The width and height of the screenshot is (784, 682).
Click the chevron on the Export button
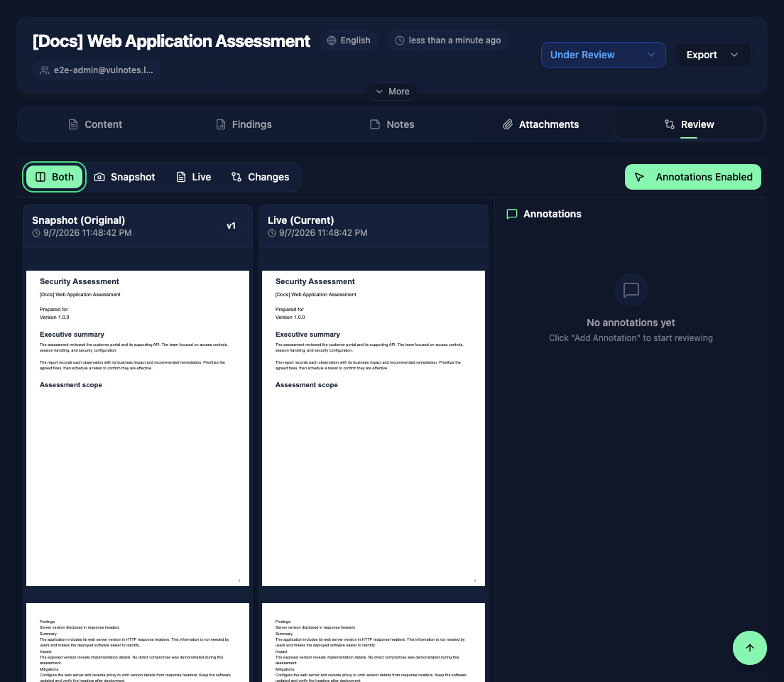coord(734,55)
